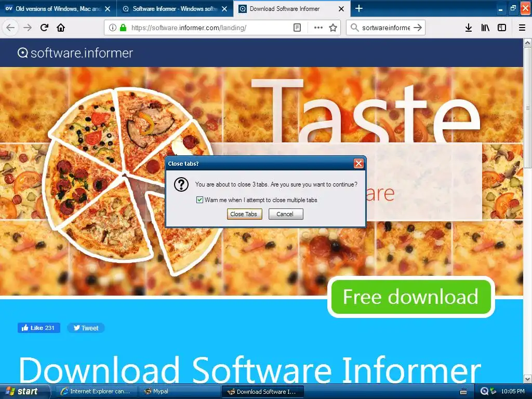Close the 'Software Informer - Windows' tab

click(224, 9)
